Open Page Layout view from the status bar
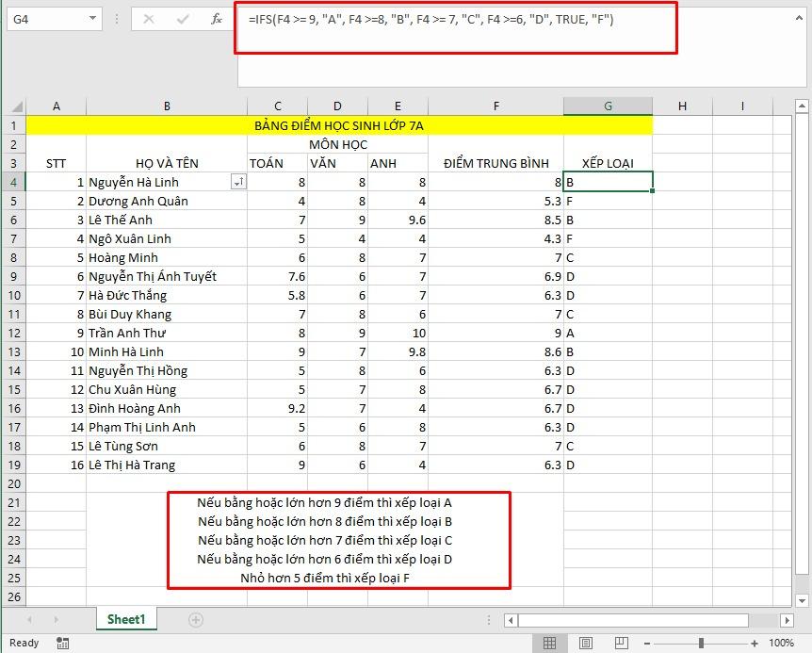The height and width of the screenshot is (653, 812). (x=586, y=643)
